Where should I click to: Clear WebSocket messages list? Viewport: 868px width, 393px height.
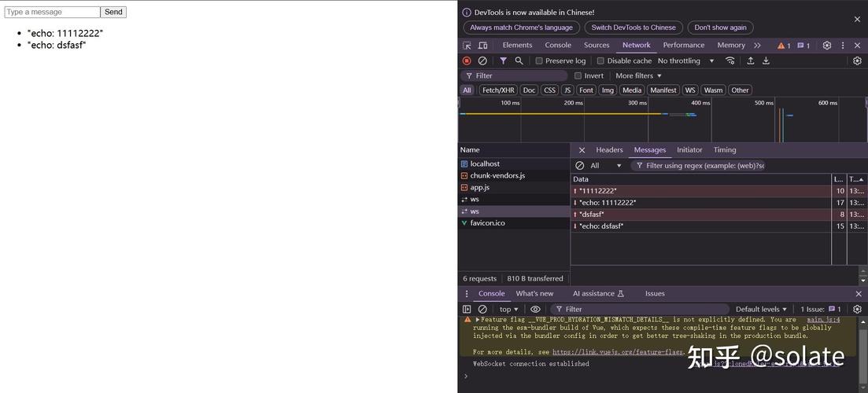coord(580,165)
